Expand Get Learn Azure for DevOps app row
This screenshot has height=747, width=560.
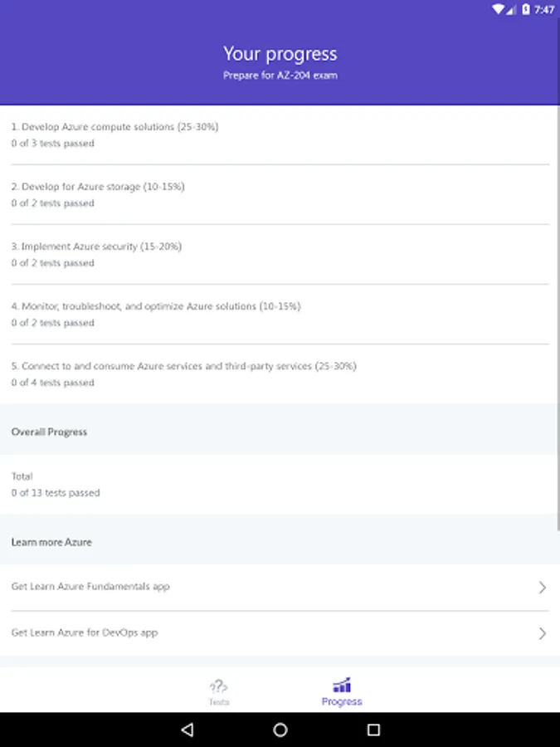pos(280,632)
